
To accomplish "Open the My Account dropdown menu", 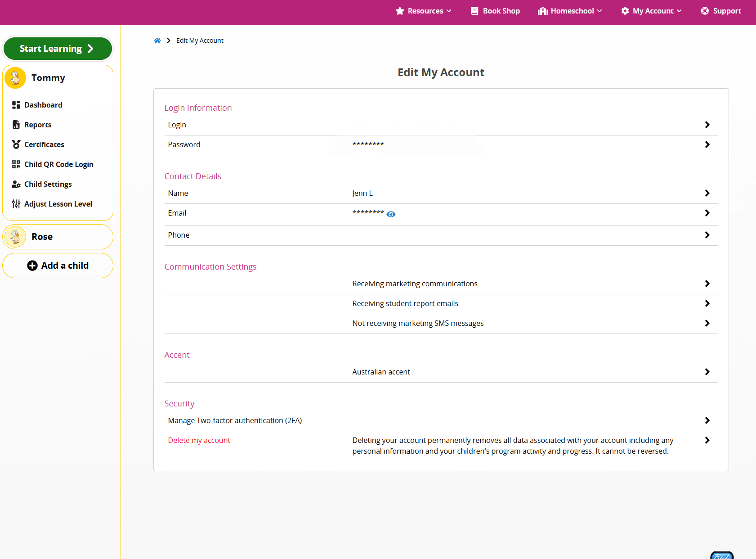I will (651, 11).
